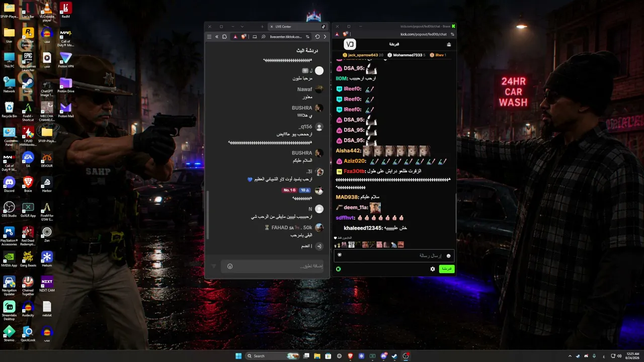Click the green Kick points icon below message box
Screen dimensions: 644x362
point(338,269)
